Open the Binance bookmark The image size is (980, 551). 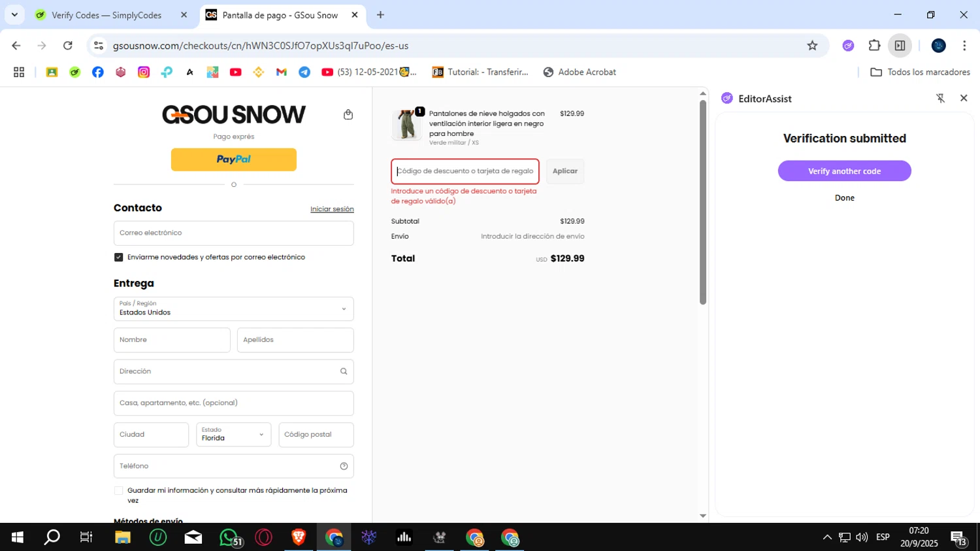(259, 72)
